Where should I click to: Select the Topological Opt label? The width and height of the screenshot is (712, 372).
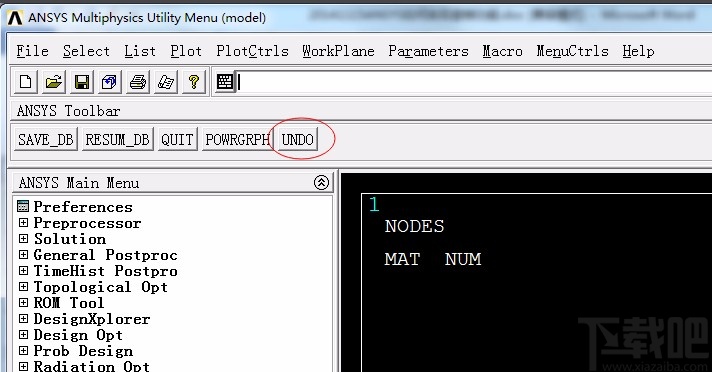coord(101,287)
